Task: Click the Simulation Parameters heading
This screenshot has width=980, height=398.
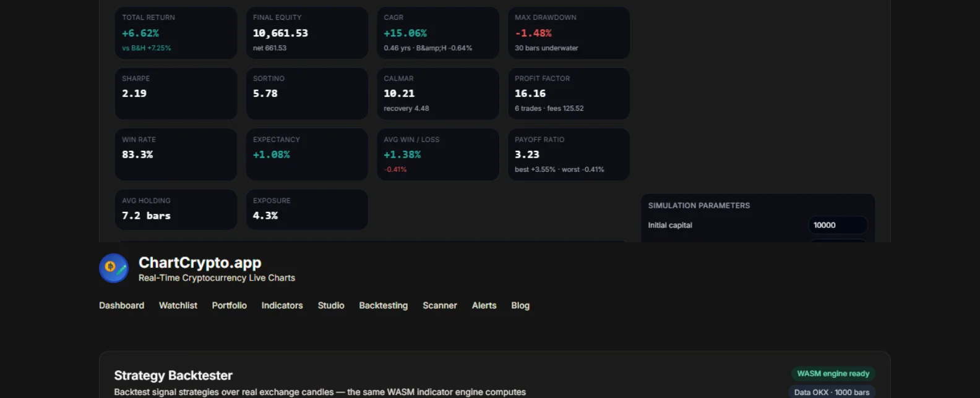Action: pyautogui.click(x=699, y=206)
